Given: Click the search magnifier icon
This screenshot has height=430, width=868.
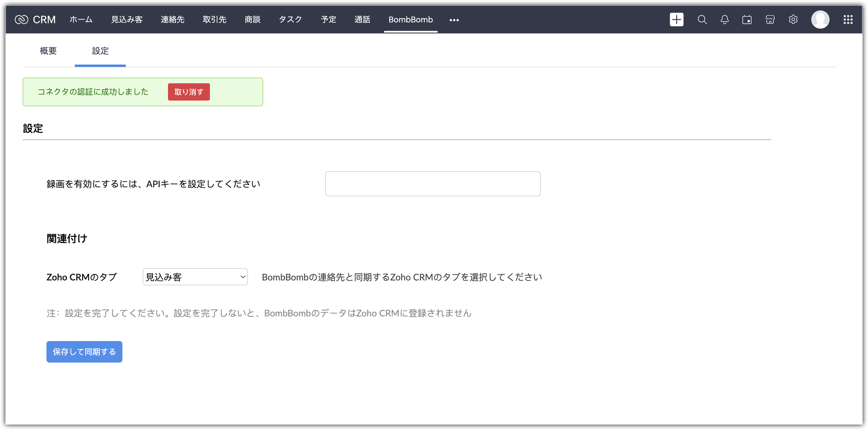Looking at the screenshot, I should tap(702, 20).
